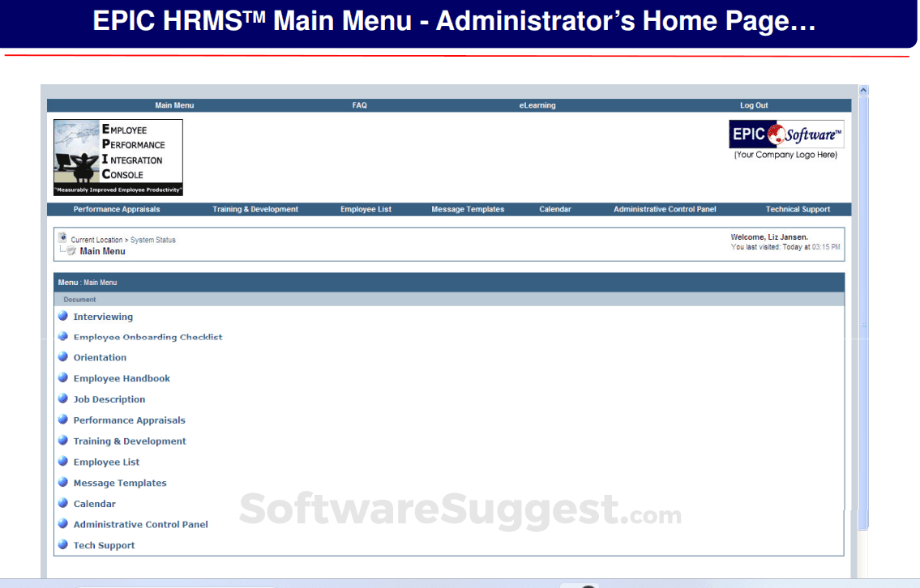The image size is (920, 588).
Task: Open Calendar in the navigation bar
Action: (x=555, y=209)
